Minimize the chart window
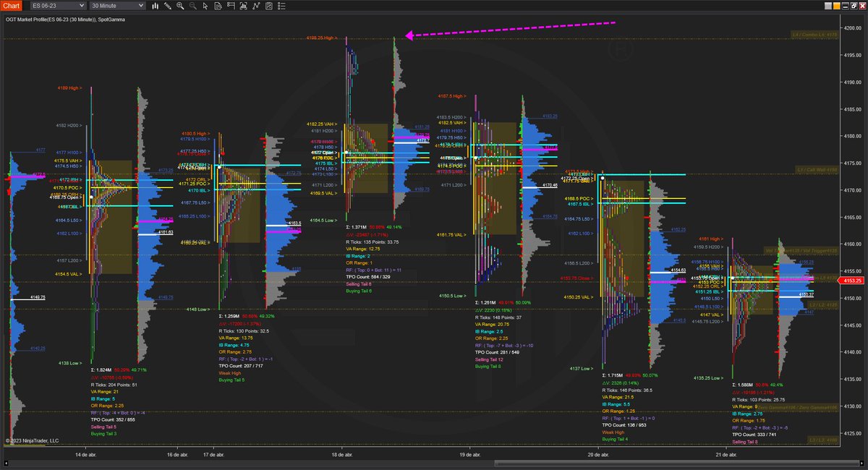The height and width of the screenshot is (470, 868). (846, 6)
